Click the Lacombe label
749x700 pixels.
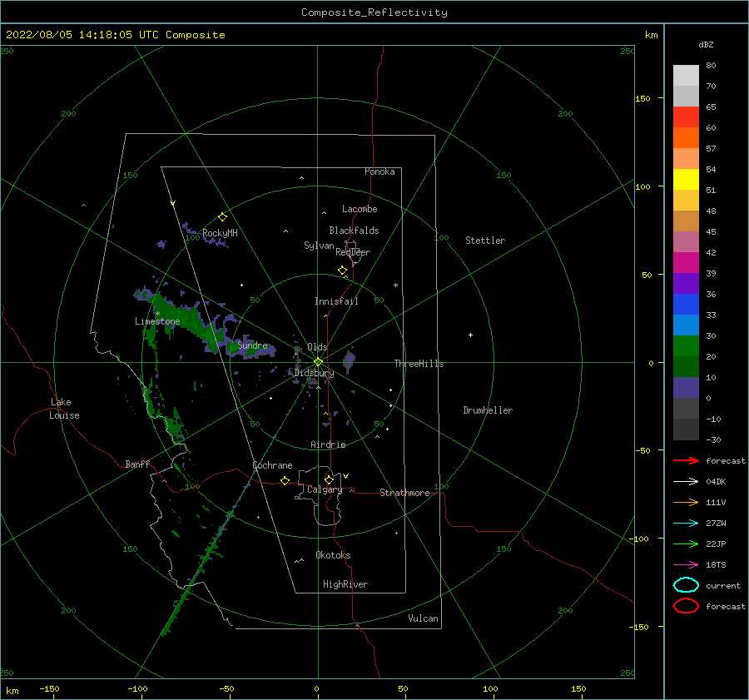point(360,209)
